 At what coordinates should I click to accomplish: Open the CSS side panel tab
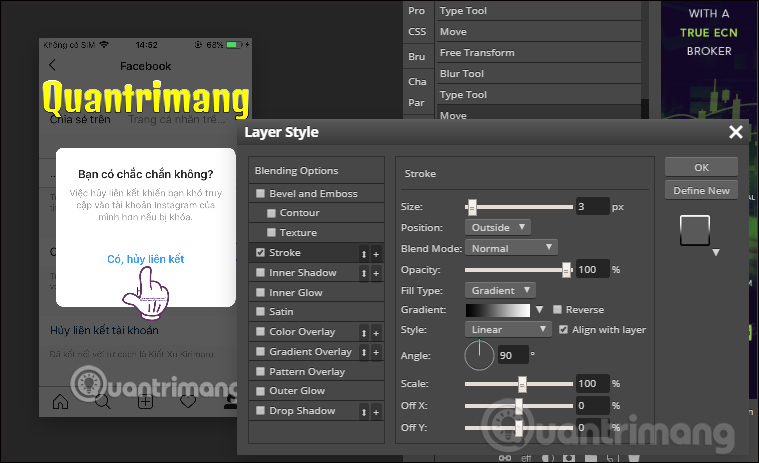[x=417, y=32]
